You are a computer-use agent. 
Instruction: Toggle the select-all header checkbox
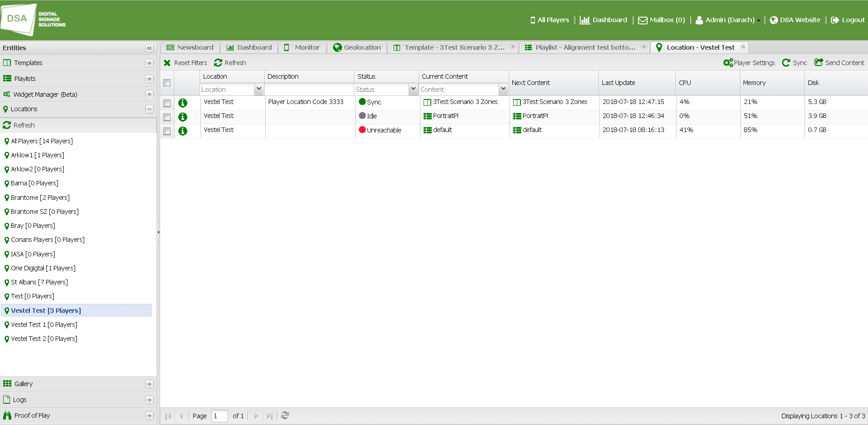[x=167, y=83]
